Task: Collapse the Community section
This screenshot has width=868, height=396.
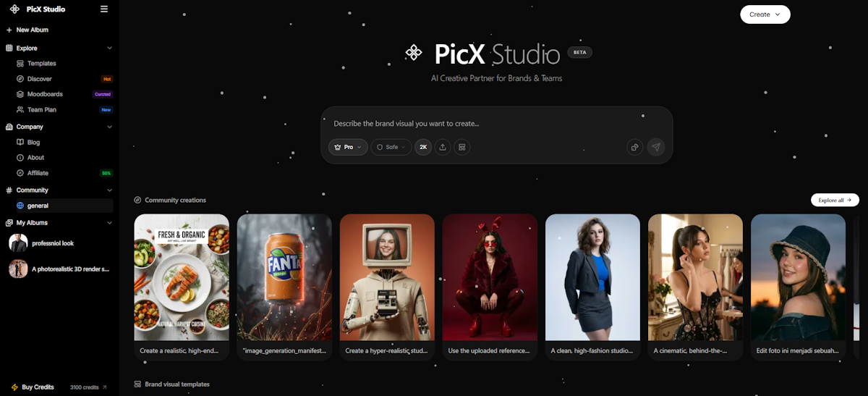Action: (109, 190)
